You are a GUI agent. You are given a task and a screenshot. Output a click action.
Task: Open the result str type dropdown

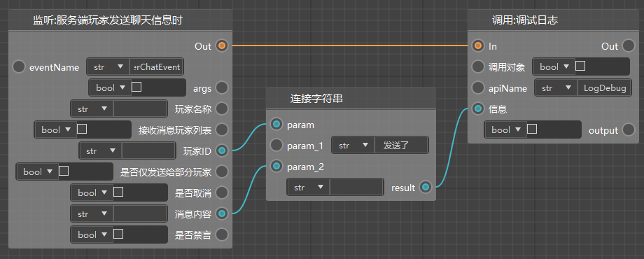coord(309,188)
